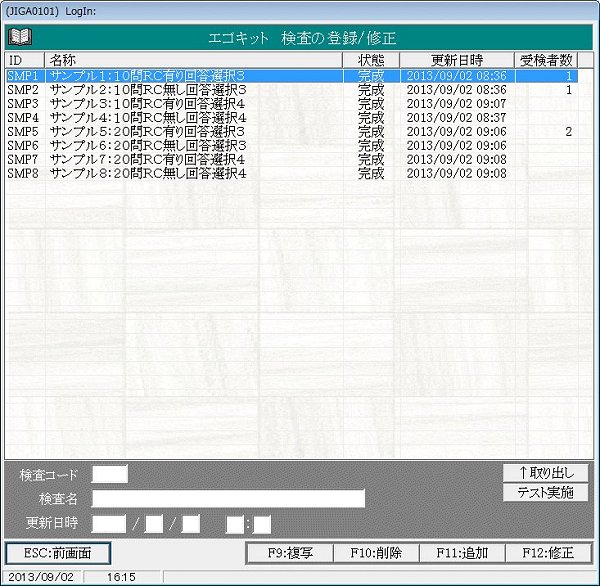Screen dimensions: 600x586
Task: Sort by the ID column header
Action: pyautogui.click(x=24, y=60)
